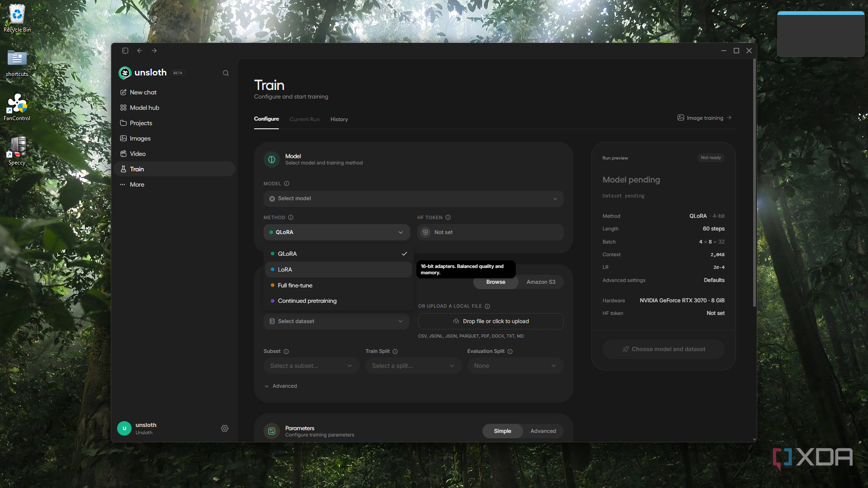Click the Model pending heading

click(631, 180)
